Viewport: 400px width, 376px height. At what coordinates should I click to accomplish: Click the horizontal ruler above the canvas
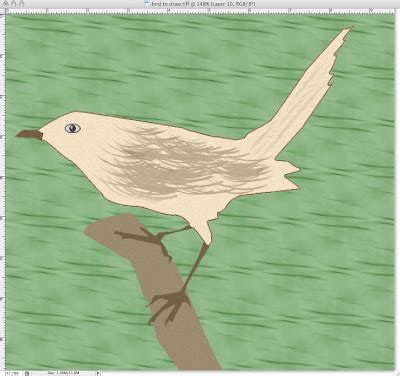pos(200,11)
